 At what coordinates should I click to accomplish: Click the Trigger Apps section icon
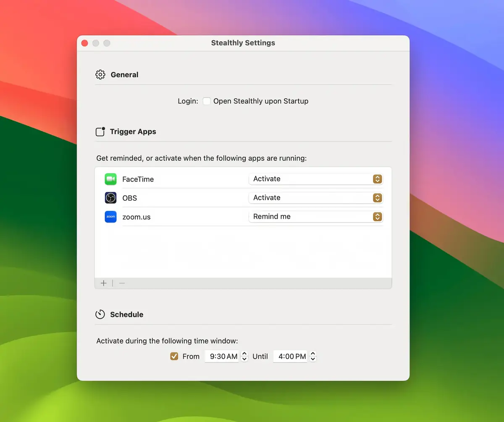[x=100, y=131]
